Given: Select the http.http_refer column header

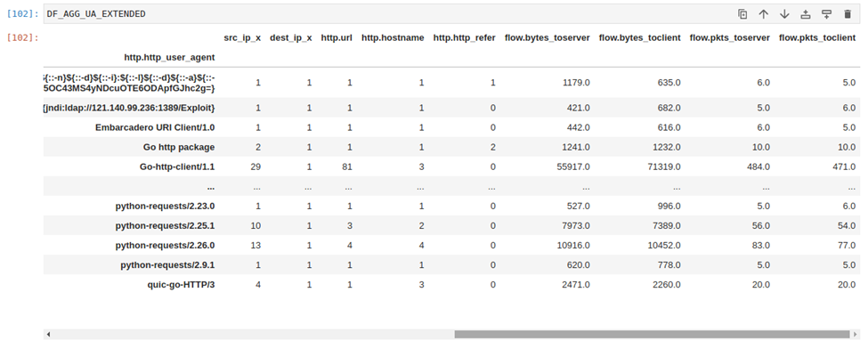Looking at the screenshot, I should [x=464, y=37].
